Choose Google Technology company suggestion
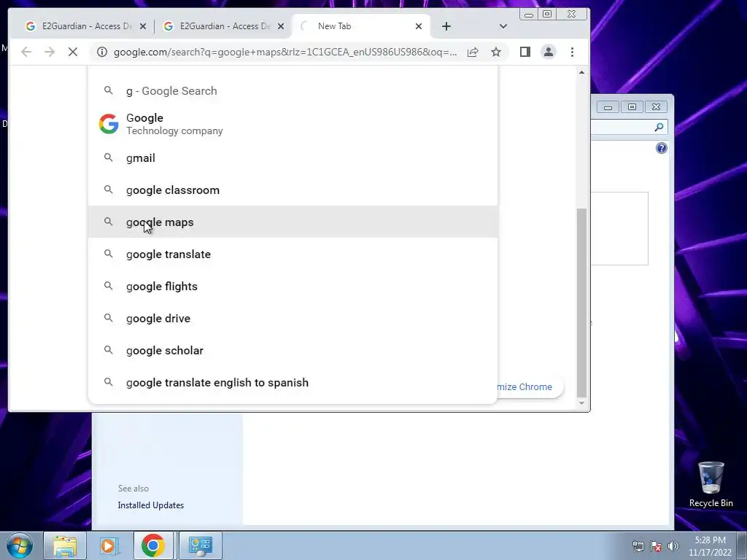This screenshot has width=747, height=560. pos(293,124)
